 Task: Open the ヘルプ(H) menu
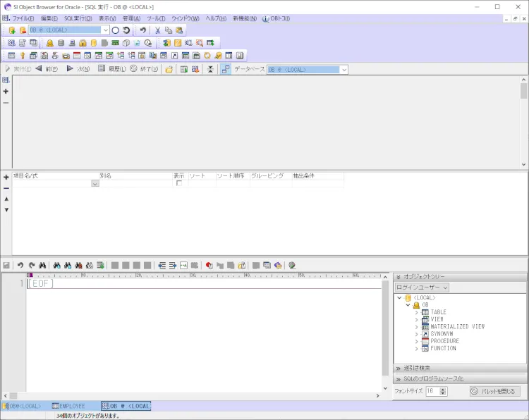(217, 18)
